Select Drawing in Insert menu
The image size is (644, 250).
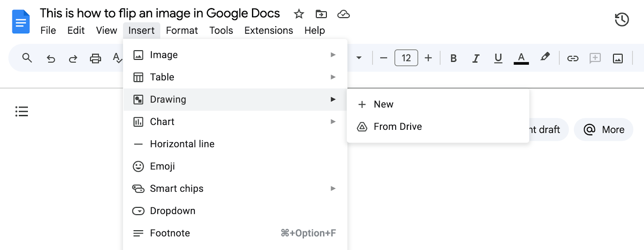click(235, 99)
